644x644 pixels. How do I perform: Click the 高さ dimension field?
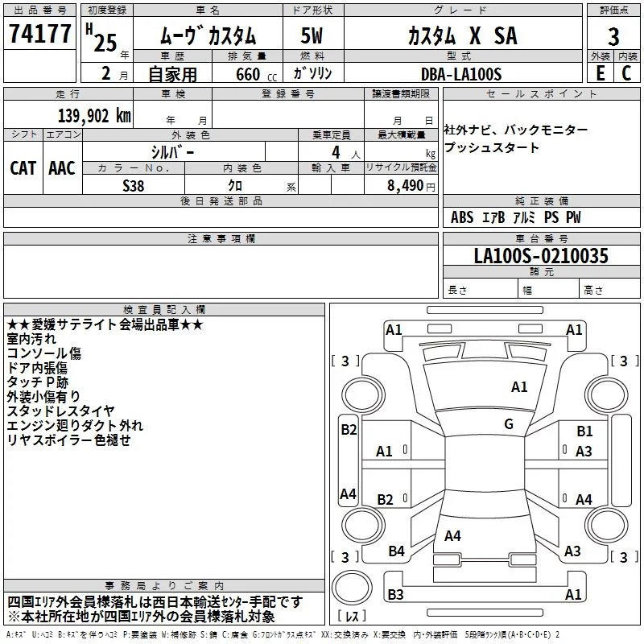pos(610,290)
